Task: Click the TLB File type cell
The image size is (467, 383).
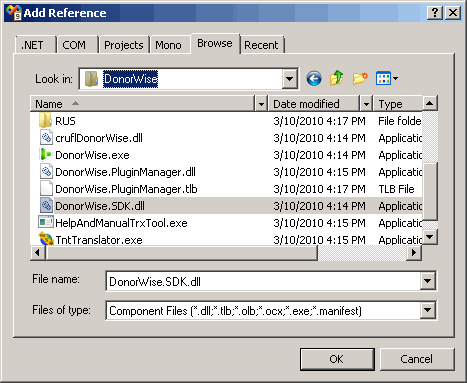Action: point(396,189)
